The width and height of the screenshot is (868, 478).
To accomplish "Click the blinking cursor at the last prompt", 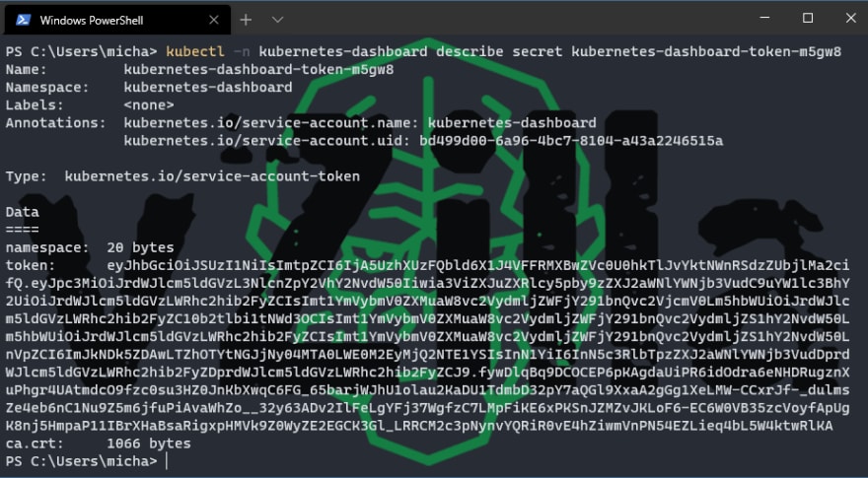I will 167,461.
